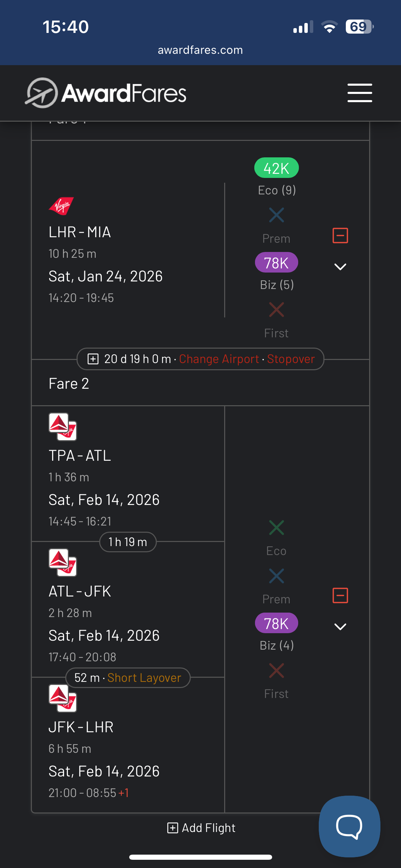Expand LHR-MIA flight details chevron
Image resolution: width=401 pixels, height=868 pixels.
click(x=340, y=267)
